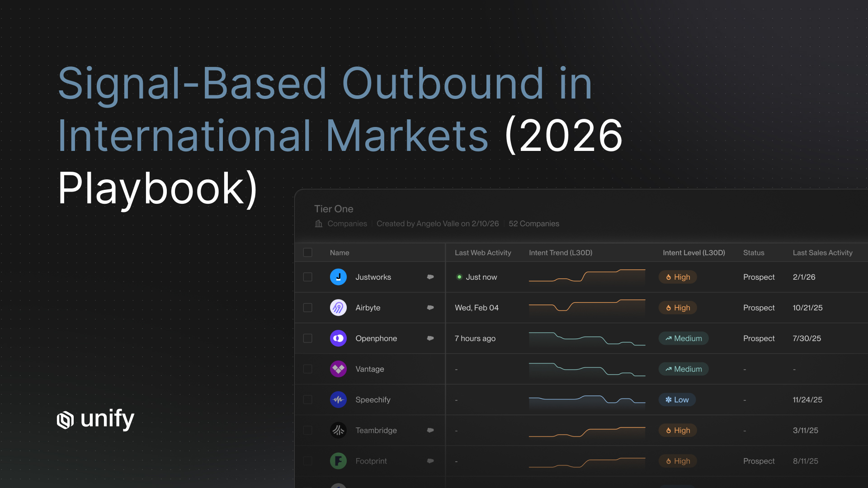
Task: Click the Salesforce cloud icon in Justworks row
Action: (430, 277)
